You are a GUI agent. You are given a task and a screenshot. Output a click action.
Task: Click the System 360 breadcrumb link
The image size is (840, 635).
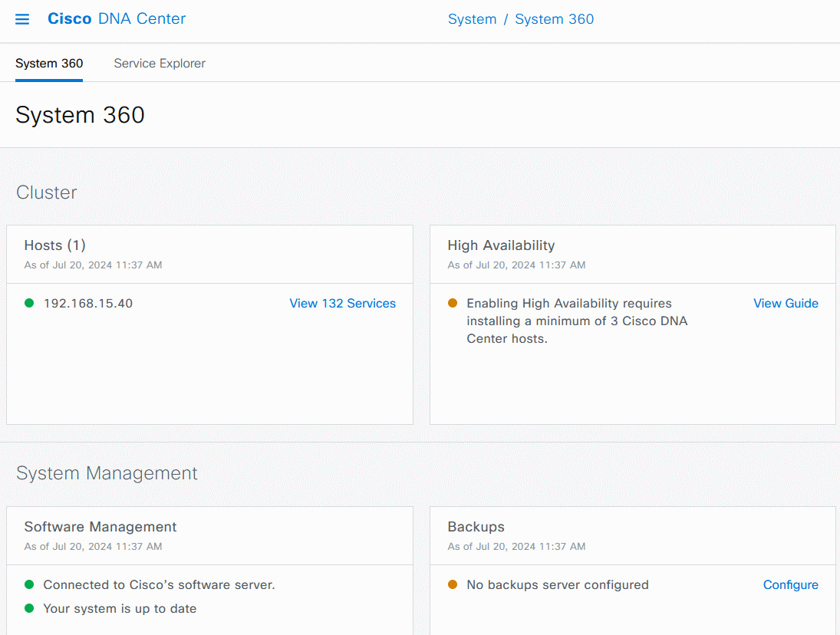point(555,19)
